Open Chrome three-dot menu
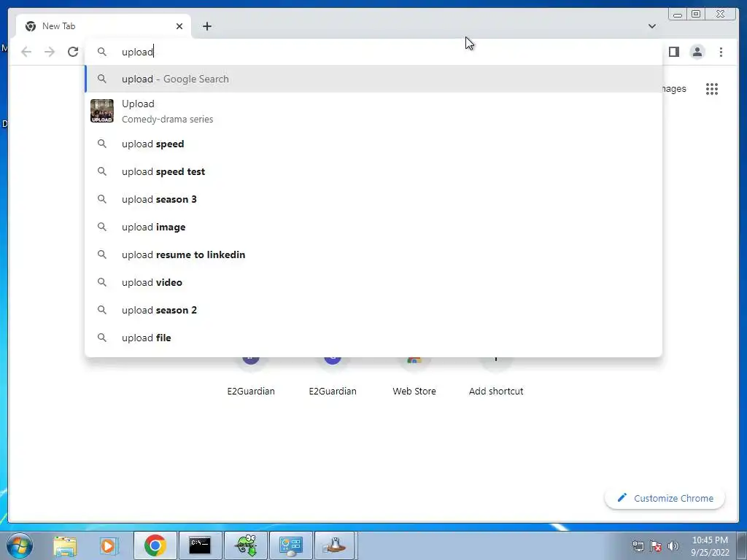 tap(721, 52)
